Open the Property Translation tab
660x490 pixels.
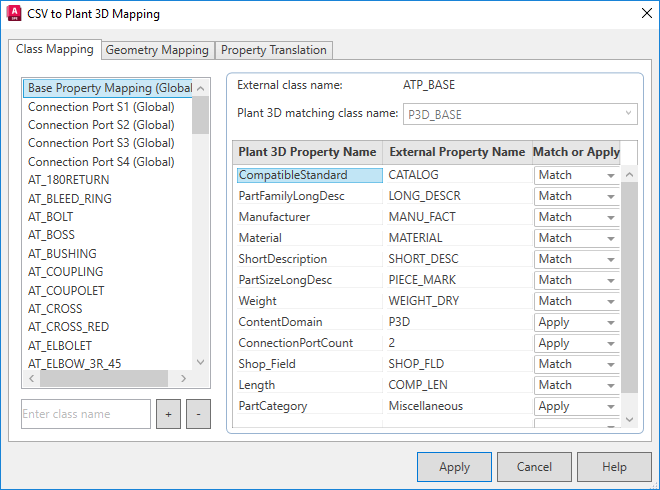point(274,50)
